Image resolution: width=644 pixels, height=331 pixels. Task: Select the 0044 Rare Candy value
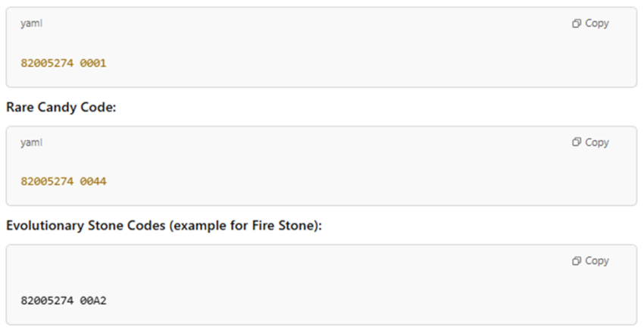[93, 182]
